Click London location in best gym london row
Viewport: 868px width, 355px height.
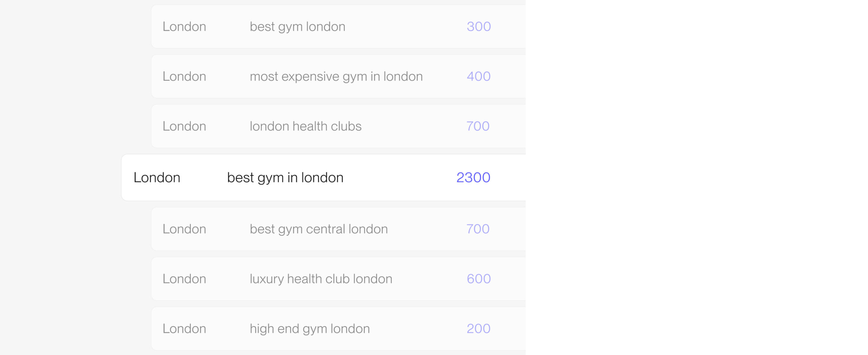(x=184, y=26)
